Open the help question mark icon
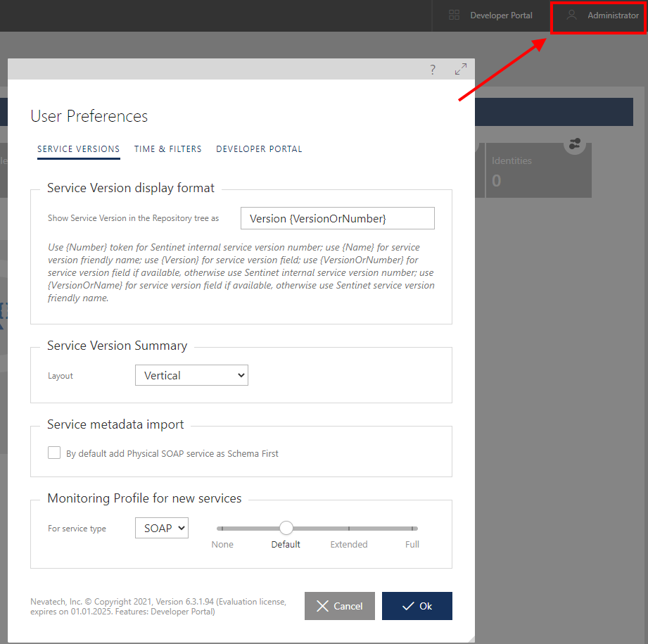This screenshot has height=644, width=648. click(x=432, y=70)
